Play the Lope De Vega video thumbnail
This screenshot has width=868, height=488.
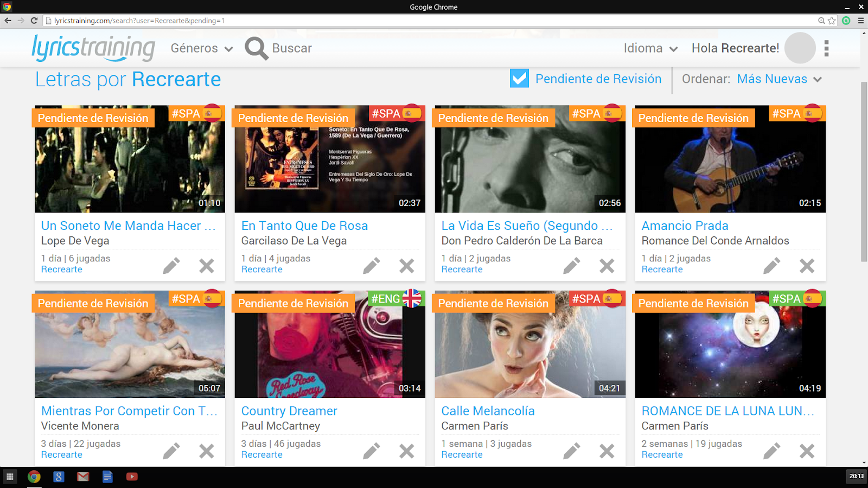(x=130, y=159)
